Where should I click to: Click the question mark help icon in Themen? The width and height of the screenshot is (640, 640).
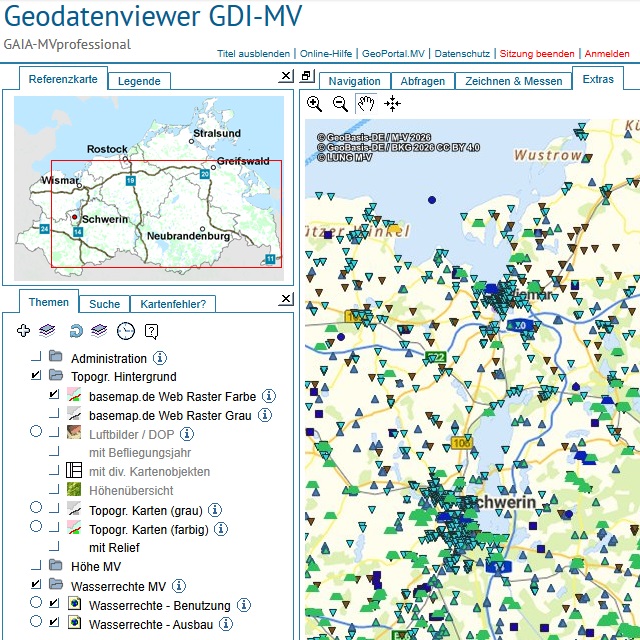click(x=151, y=331)
